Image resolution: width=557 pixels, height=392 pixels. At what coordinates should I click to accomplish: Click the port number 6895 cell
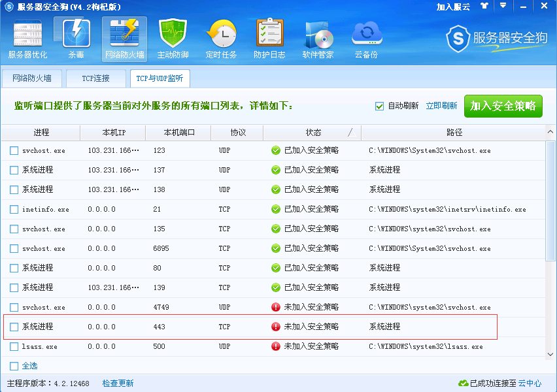(161, 248)
